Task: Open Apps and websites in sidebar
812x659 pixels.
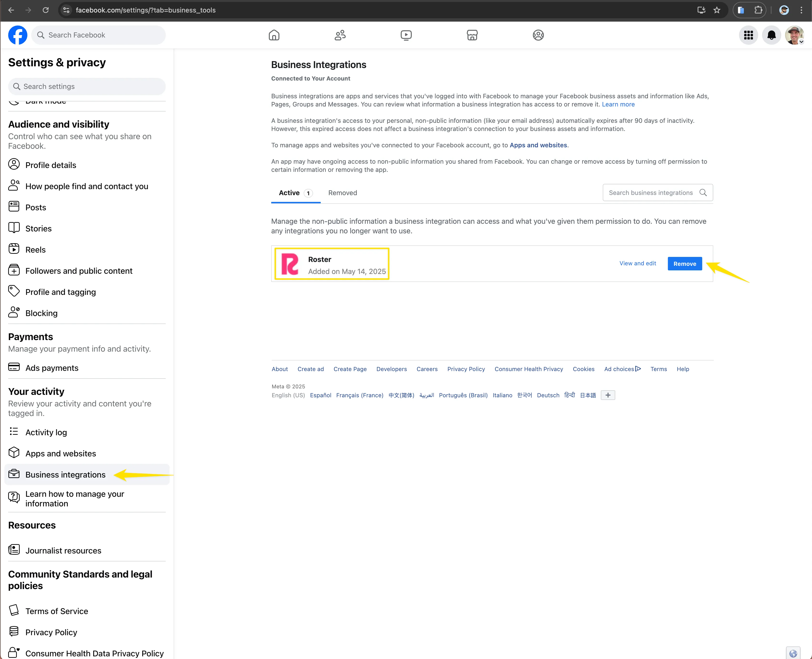Action: tap(87, 453)
